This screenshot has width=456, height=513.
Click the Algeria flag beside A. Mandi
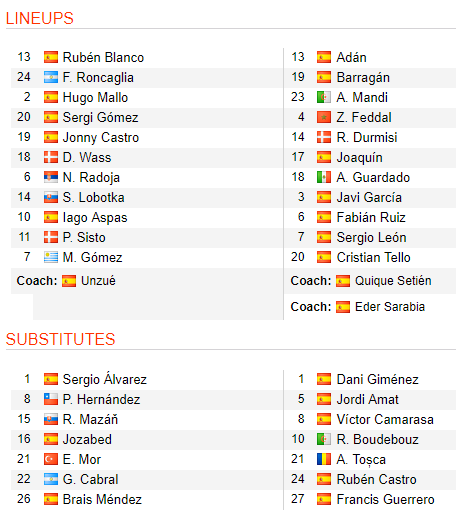(x=324, y=97)
